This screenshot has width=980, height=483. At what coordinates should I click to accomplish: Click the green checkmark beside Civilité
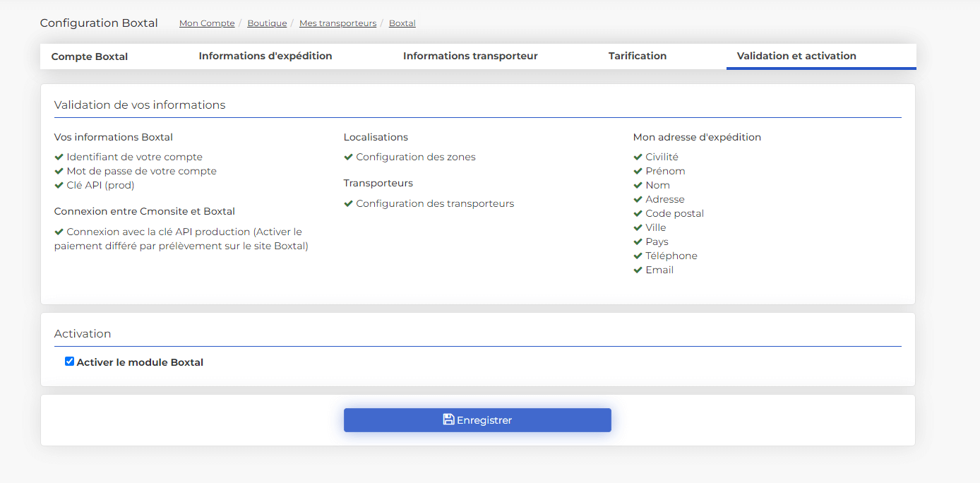coord(638,157)
